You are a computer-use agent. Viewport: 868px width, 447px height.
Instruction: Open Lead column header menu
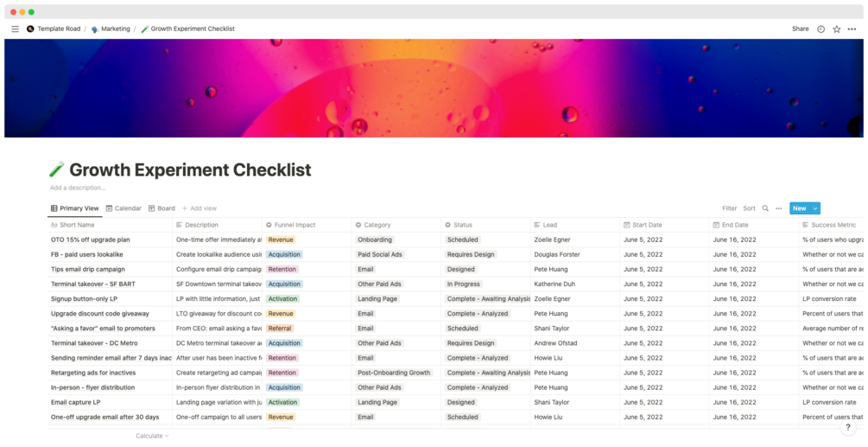pos(575,225)
